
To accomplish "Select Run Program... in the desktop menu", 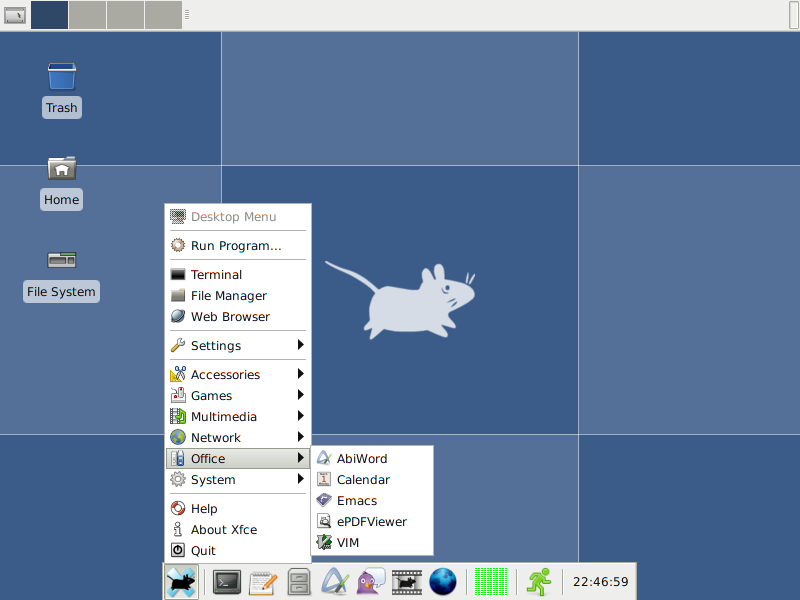I will click(238, 245).
